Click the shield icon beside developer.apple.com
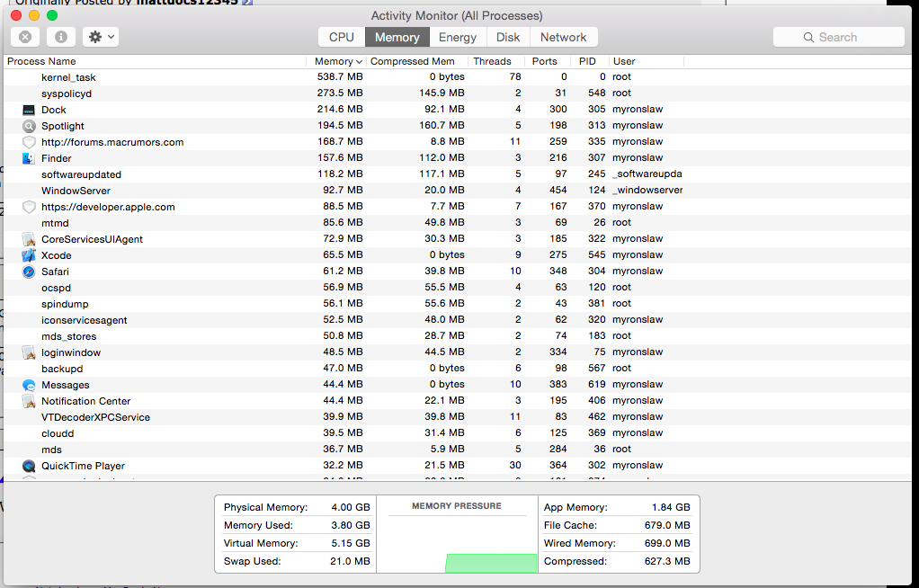Viewport: 919px width, 588px height. click(29, 207)
